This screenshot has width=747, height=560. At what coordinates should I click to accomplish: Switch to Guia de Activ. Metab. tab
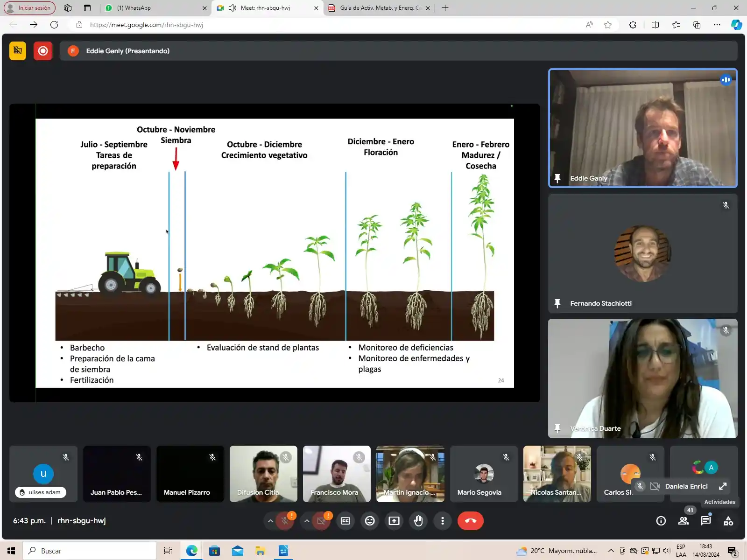click(x=378, y=8)
